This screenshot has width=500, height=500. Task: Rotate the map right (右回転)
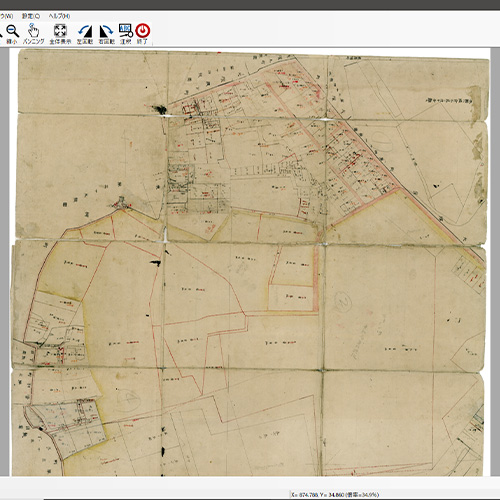point(106,34)
